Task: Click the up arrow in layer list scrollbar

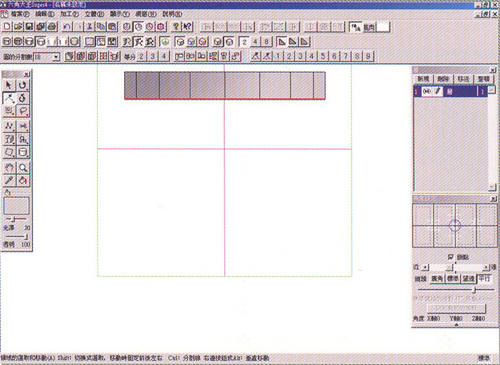Action: (x=491, y=89)
